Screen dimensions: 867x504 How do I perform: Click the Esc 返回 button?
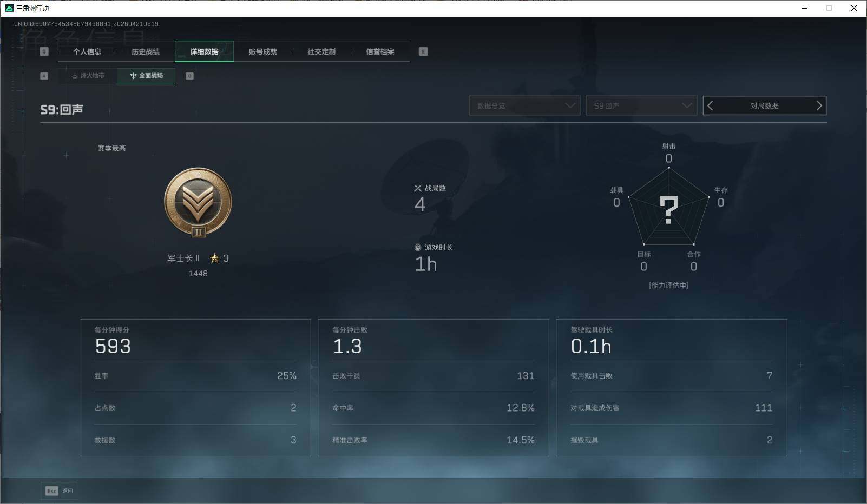(x=59, y=491)
